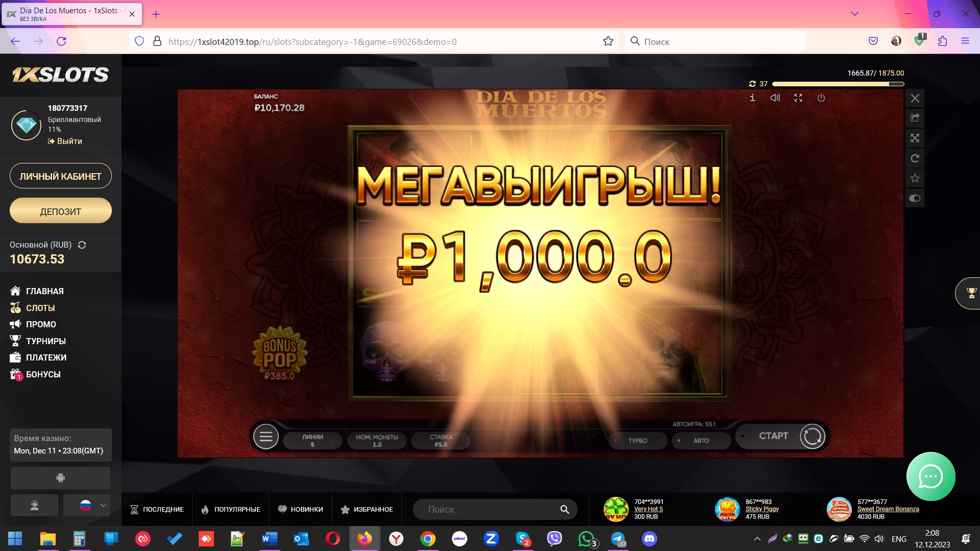Click the Депозит button
The height and width of the screenshot is (551, 980).
61,211
